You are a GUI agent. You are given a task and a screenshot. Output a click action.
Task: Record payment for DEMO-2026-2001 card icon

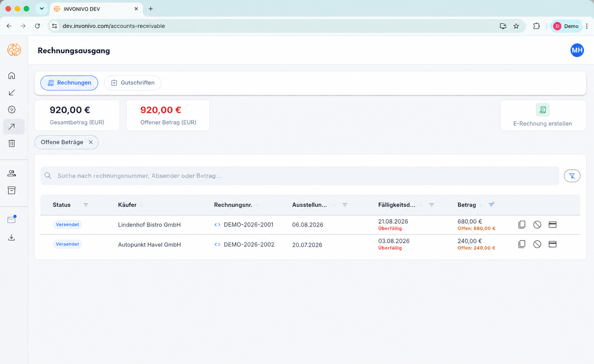(x=552, y=225)
